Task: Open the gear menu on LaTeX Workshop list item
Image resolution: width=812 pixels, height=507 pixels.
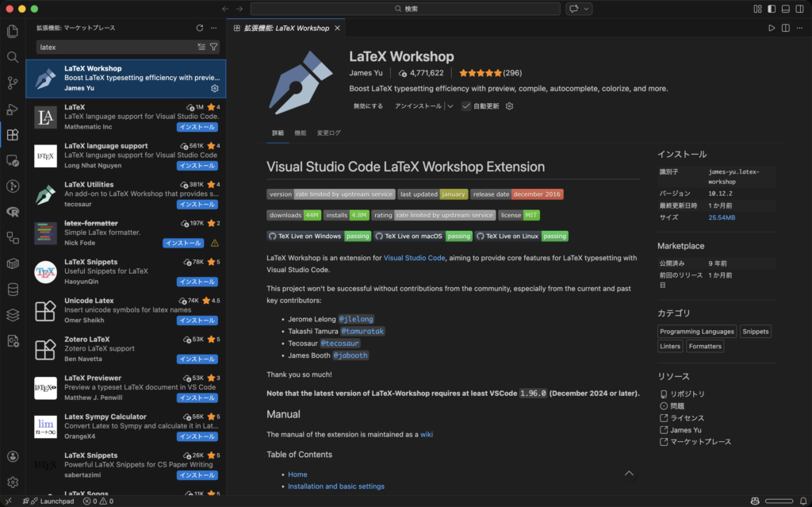Action: (x=214, y=88)
